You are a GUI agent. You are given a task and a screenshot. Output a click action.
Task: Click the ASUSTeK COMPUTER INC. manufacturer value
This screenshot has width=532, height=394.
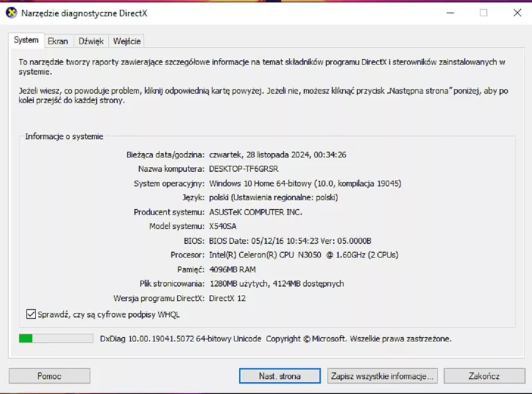point(256,213)
